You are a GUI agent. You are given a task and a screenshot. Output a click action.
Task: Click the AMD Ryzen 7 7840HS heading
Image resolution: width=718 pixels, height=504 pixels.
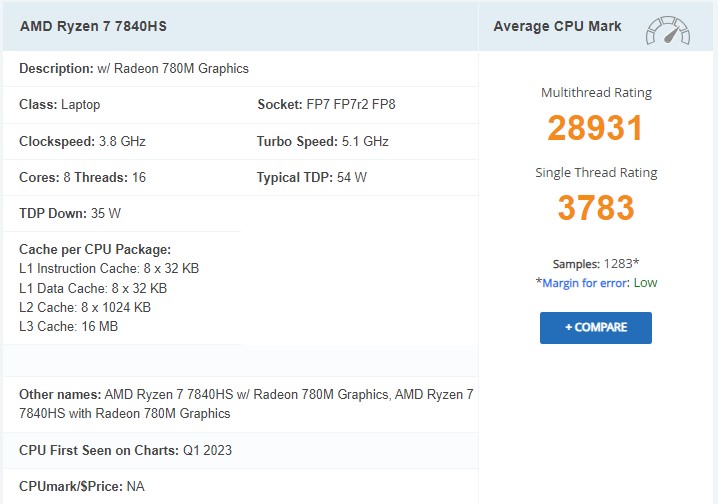click(x=93, y=26)
